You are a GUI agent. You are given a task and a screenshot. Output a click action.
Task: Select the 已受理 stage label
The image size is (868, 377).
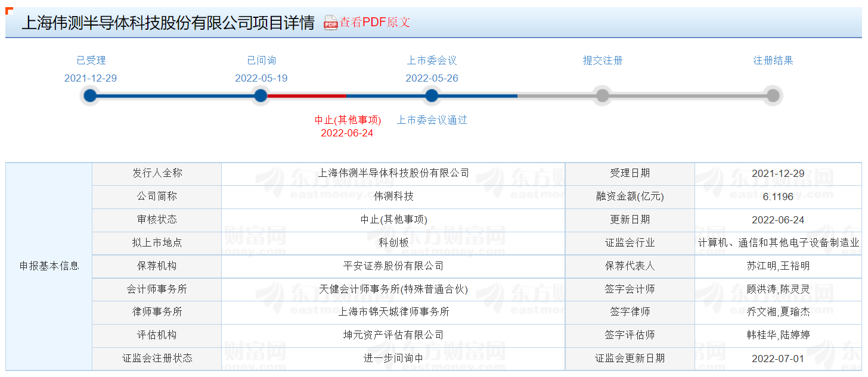coord(91,60)
